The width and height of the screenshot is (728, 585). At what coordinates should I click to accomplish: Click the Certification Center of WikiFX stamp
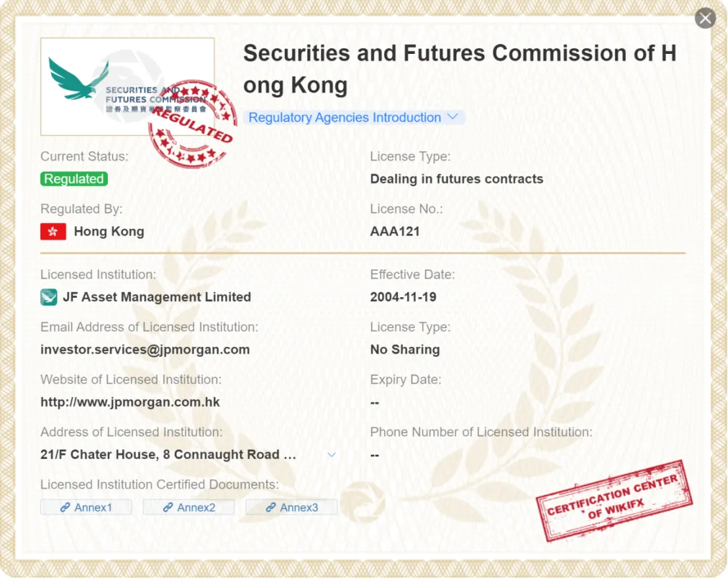click(614, 501)
